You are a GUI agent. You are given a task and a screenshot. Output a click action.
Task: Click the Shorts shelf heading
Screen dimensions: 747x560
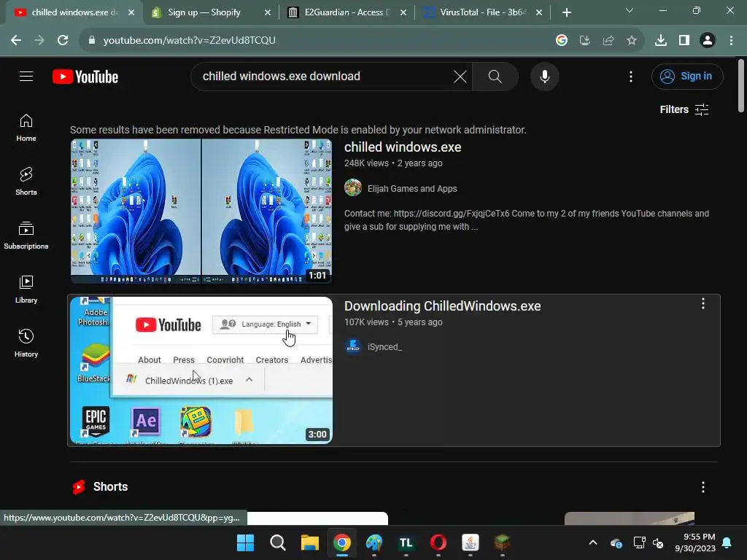click(x=110, y=486)
